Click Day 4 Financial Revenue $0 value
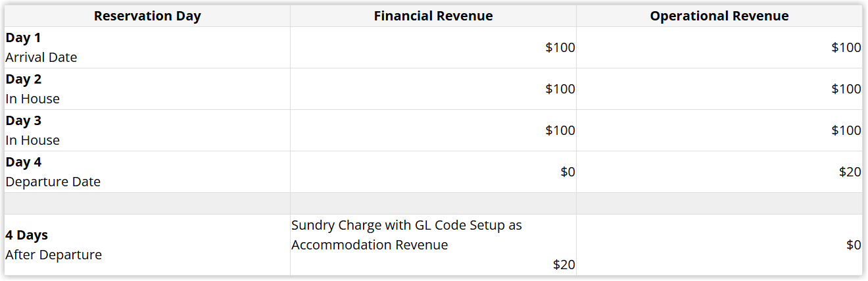The image size is (868, 281). (567, 172)
